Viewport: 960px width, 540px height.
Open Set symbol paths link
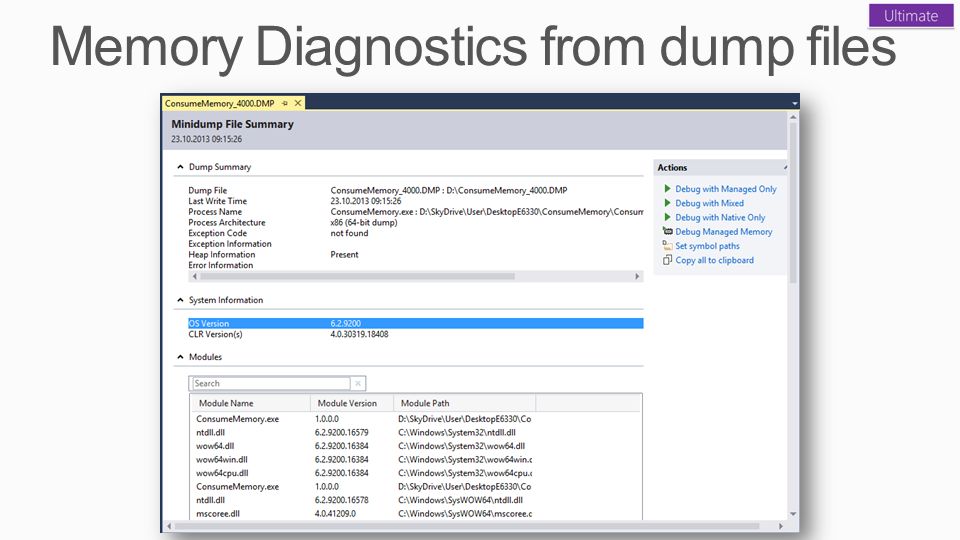click(707, 246)
